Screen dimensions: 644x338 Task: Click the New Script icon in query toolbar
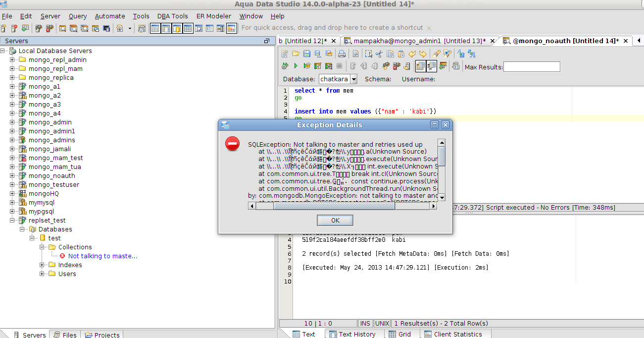point(285,54)
